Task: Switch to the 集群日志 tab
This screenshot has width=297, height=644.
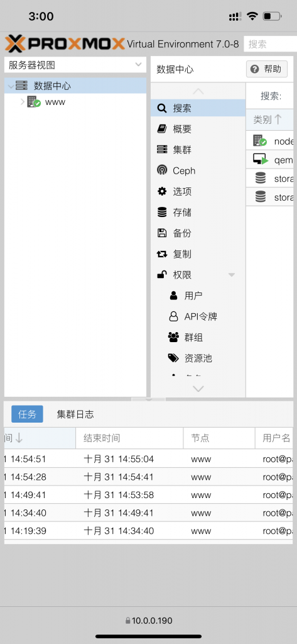Action: [x=75, y=414]
